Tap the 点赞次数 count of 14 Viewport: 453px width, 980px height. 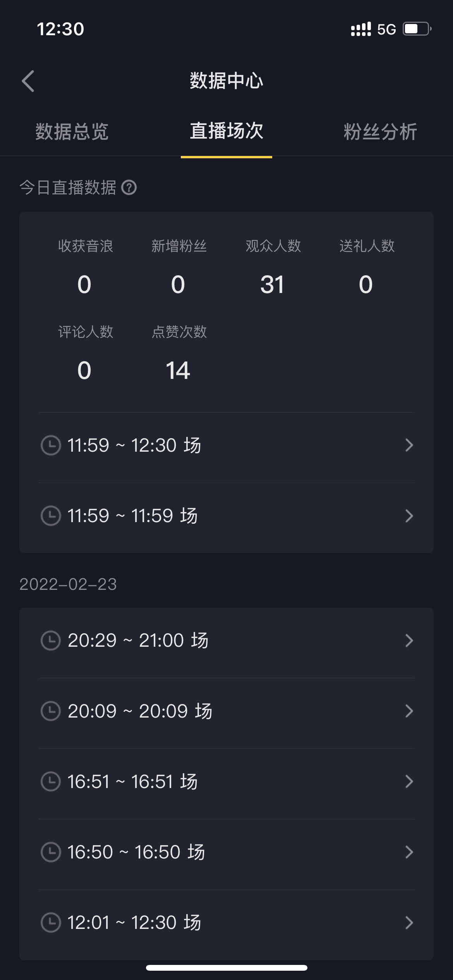tap(178, 370)
